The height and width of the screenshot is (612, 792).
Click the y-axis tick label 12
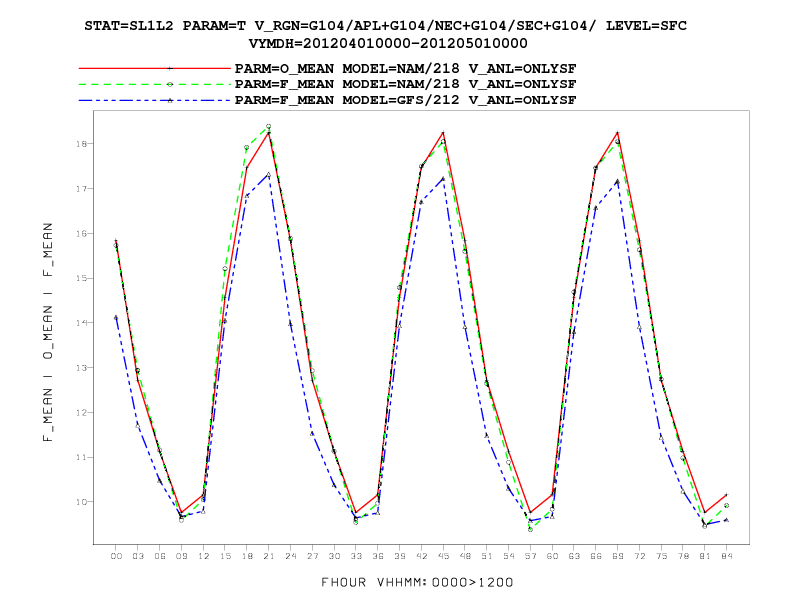(x=81, y=413)
